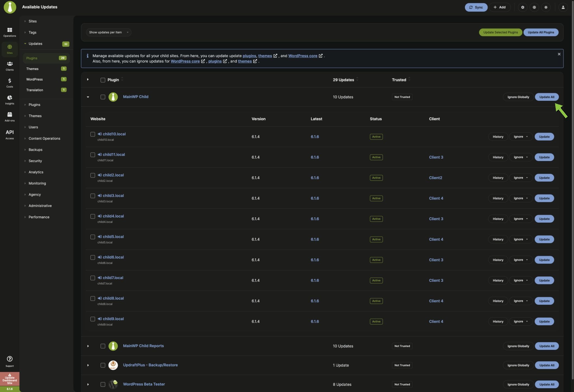
Task: Check the child11.local checkbox
Action: 93,155
